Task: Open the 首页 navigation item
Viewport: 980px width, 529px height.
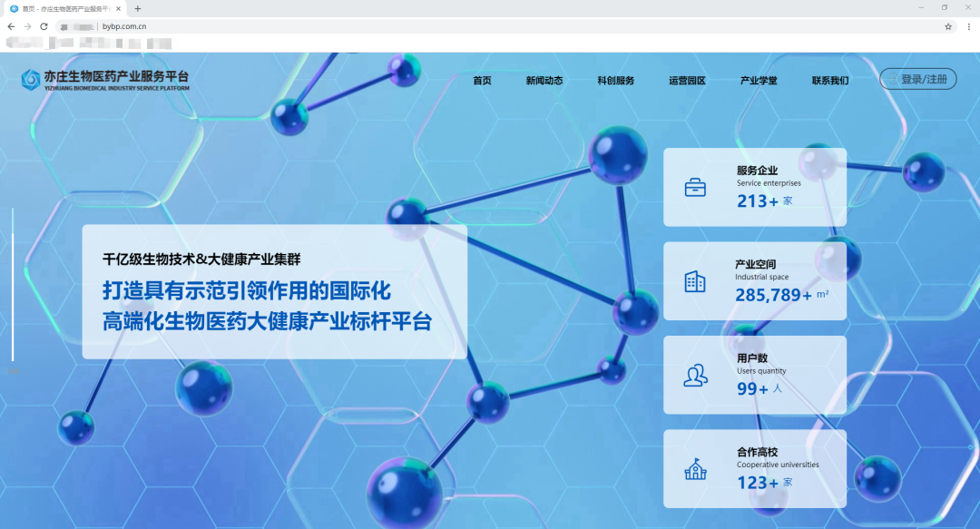Action: tap(482, 80)
